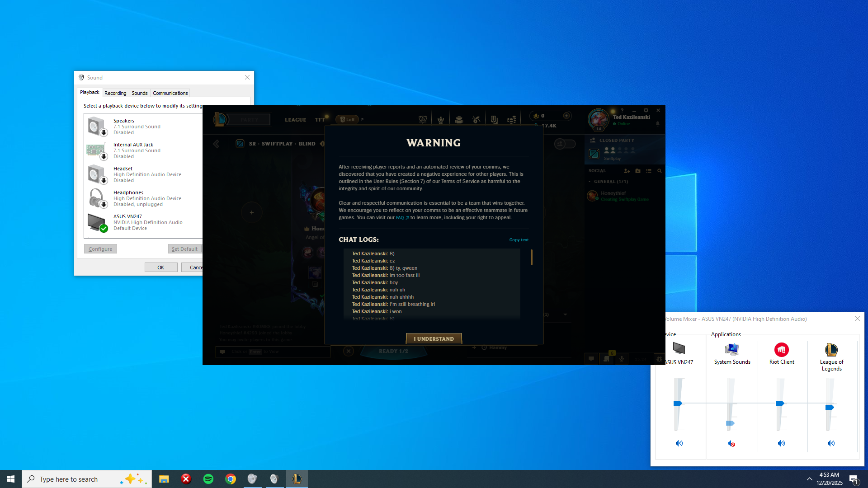Click Copy text link for chat logs
Viewport: 868px width, 488px height.
pyautogui.click(x=519, y=240)
